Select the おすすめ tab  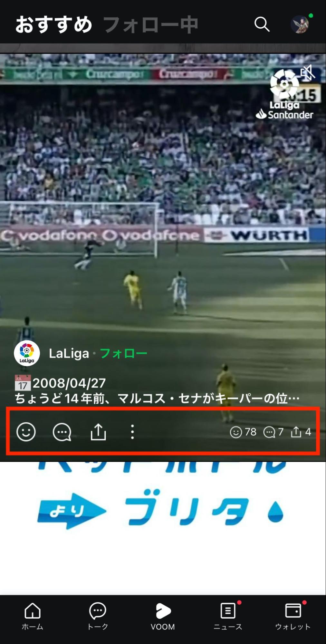[54, 25]
